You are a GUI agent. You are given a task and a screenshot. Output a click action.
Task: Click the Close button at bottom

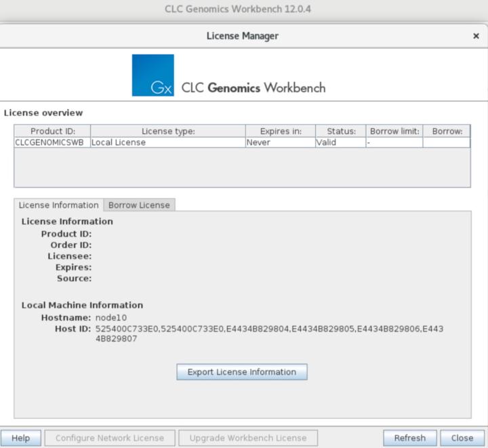tap(462, 438)
